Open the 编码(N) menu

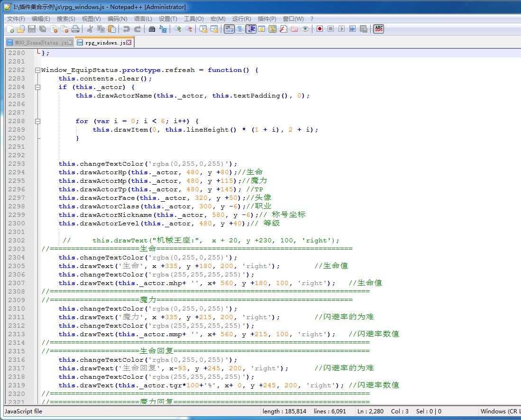pyautogui.click(x=117, y=18)
